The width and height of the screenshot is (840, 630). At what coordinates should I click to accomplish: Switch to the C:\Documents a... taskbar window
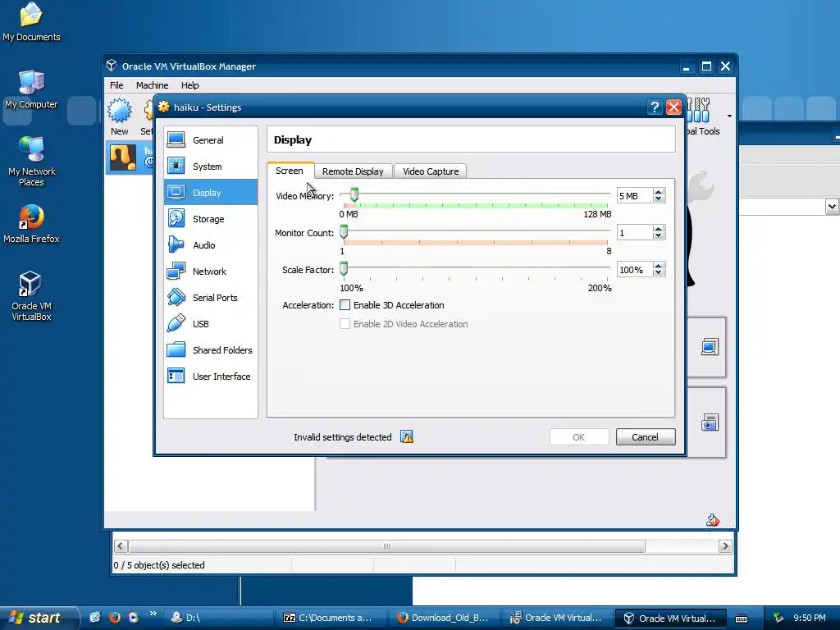tap(334, 618)
